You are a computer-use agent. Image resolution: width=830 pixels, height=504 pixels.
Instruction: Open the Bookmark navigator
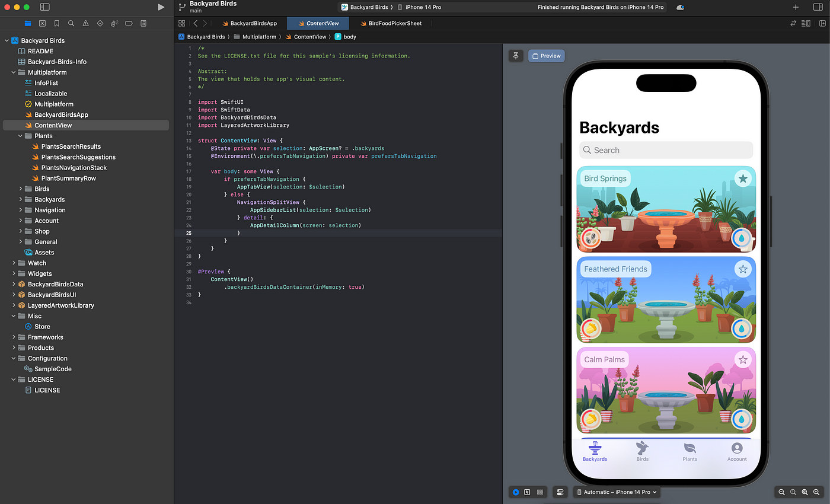click(x=57, y=24)
